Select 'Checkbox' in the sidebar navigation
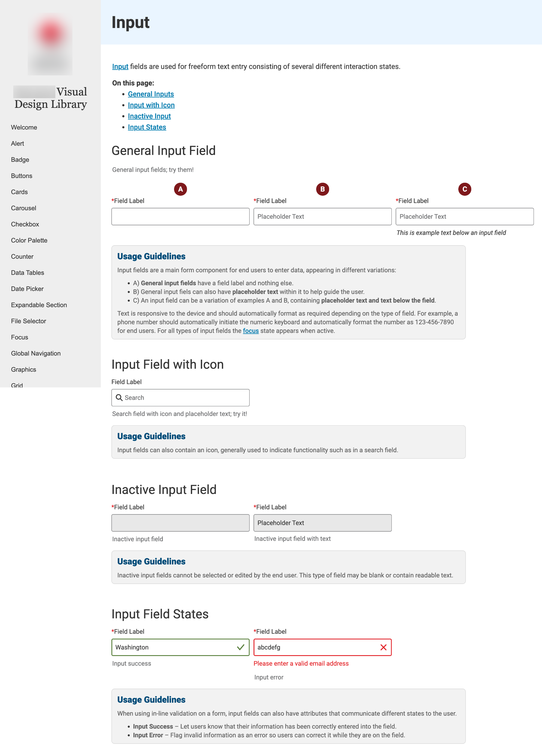 tap(25, 224)
